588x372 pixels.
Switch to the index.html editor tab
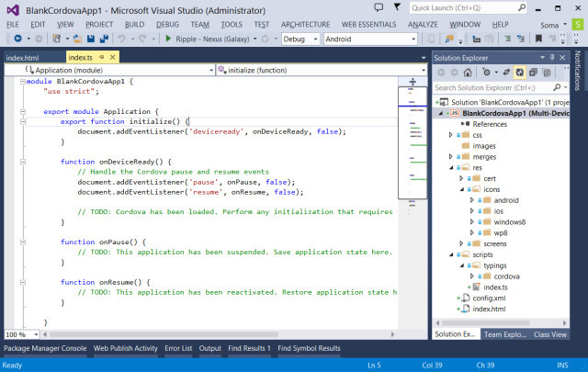[22, 58]
